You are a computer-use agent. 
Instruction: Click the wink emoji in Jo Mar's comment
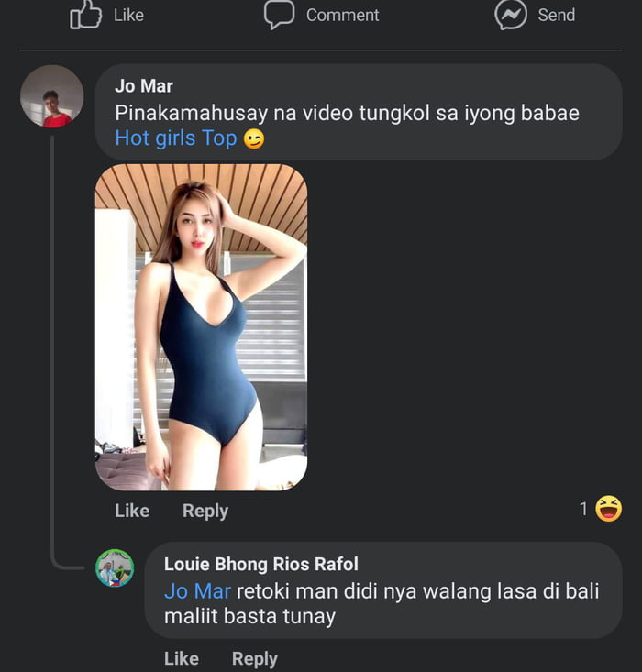point(254,139)
